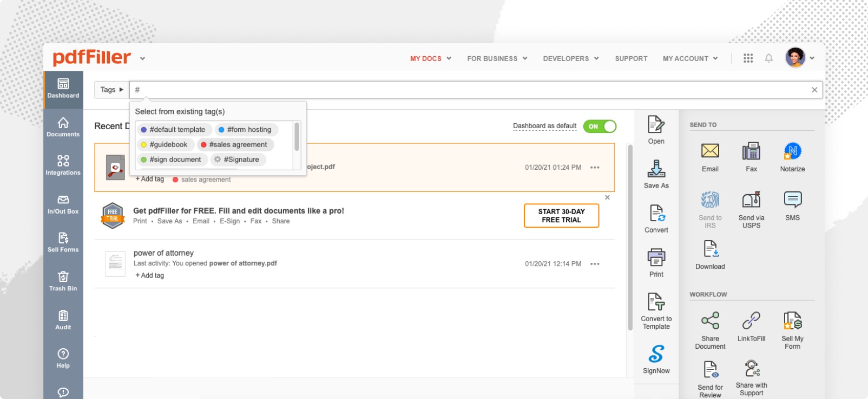
Task: Select the #sales agreement tag
Action: point(235,145)
